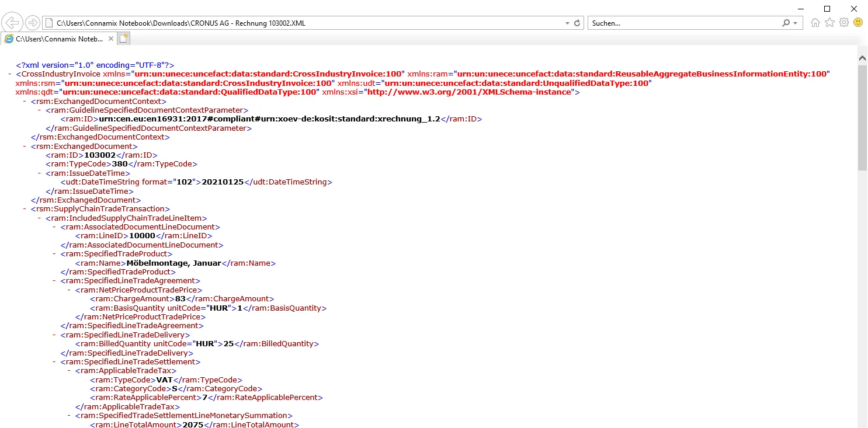Open the Home icon
Screen dimensions: 868x428
[x=815, y=23]
